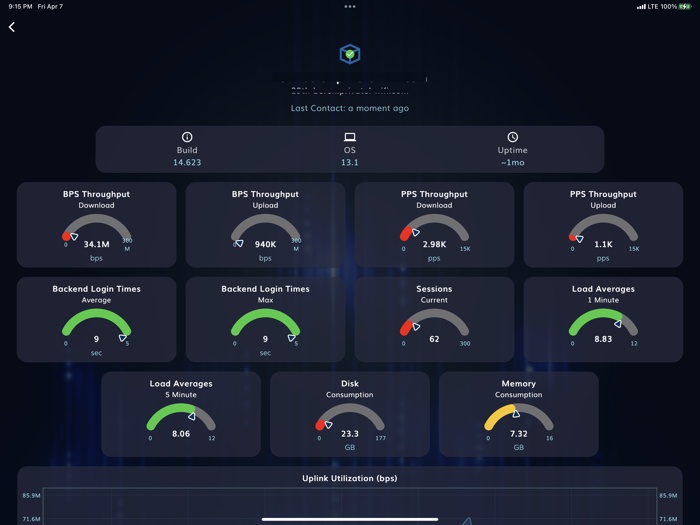The width and height of the screenshot is (700, 525).
Task: Open the Memory Consumption gauge
Action: click(519, 414)
